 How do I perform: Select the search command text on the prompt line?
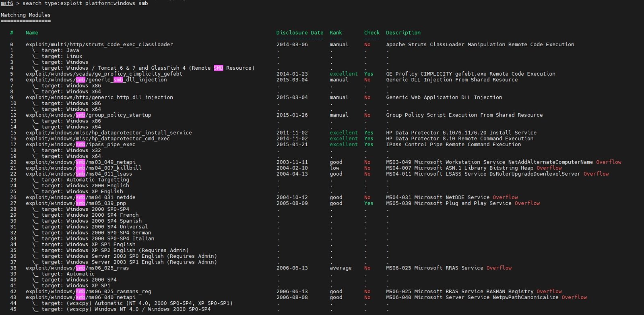tap(85, 3)
